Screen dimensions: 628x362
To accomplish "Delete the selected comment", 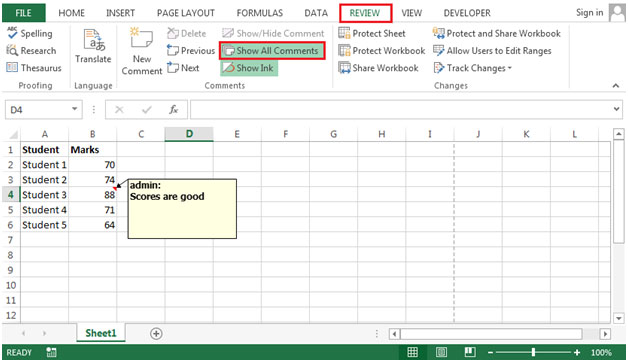I will click(187, 33).
